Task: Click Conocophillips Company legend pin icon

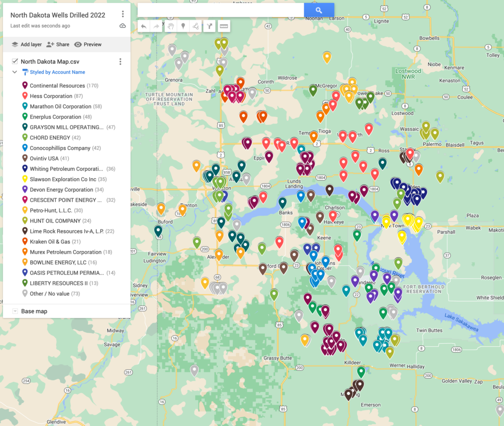Action: 25,148
